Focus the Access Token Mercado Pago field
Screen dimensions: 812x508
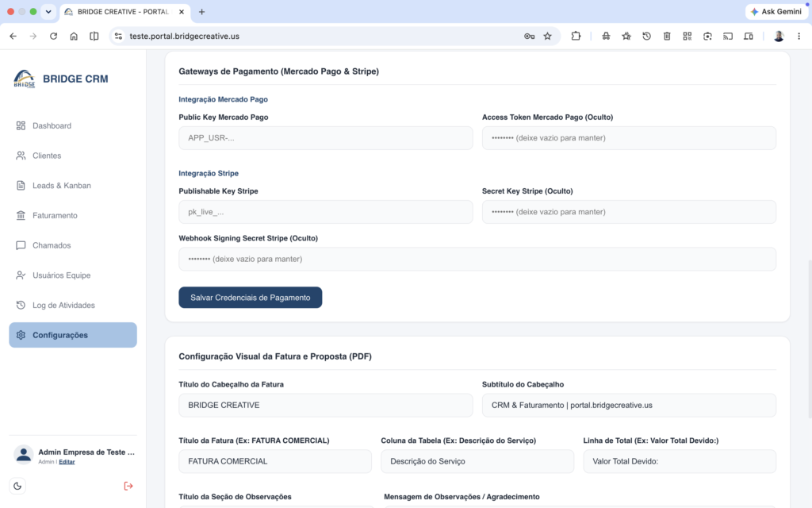(x=629, y=138)
